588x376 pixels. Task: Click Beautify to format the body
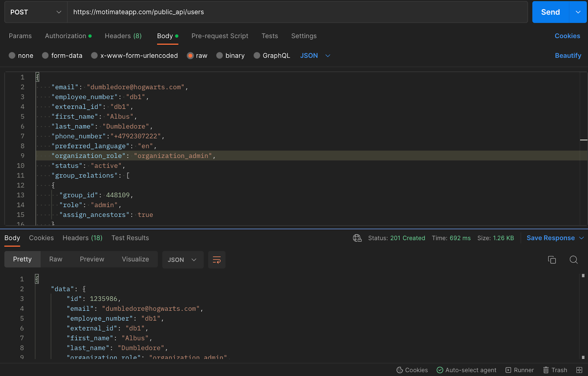[568, 55]
